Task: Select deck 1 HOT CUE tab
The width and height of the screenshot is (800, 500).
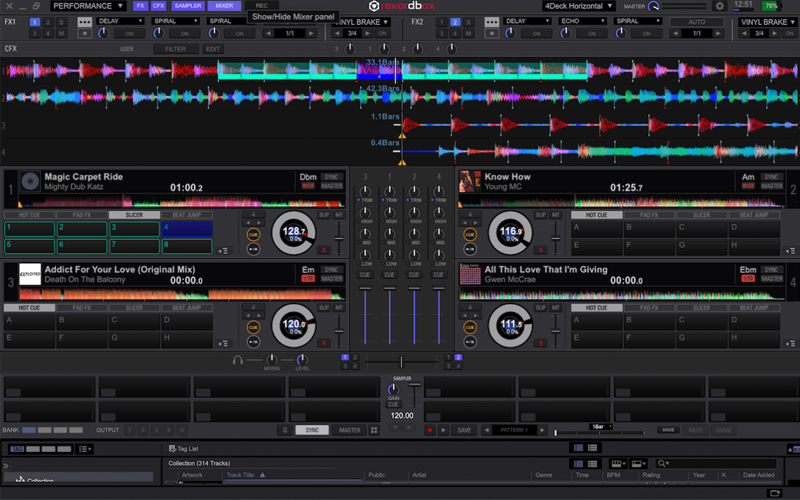Action: pos(29,215)
